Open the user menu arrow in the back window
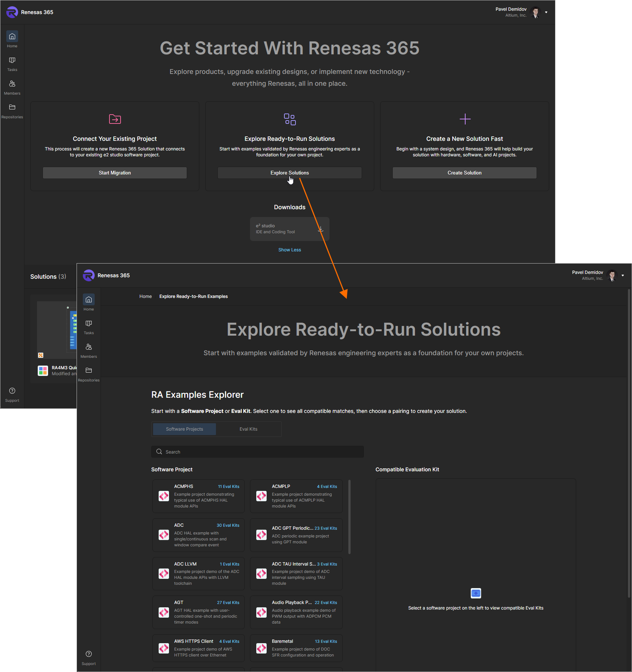632x672 pixels. tap(546, 12)
